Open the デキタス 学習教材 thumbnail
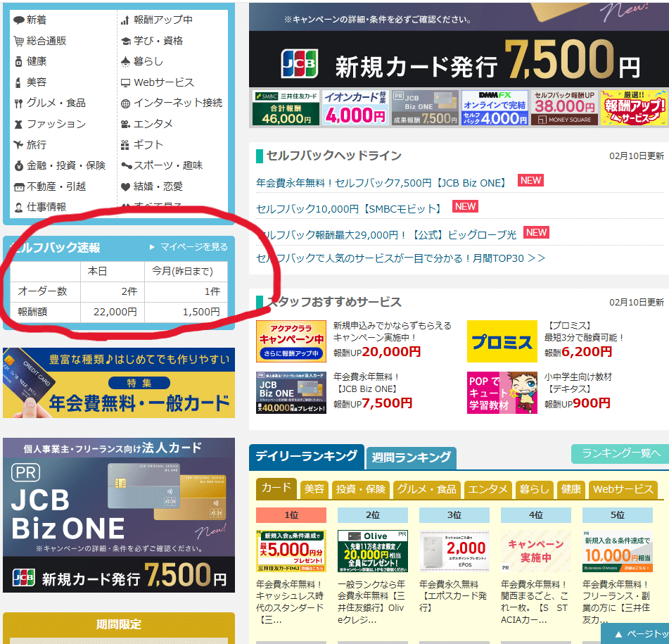Viewport: 669px width, 644px height. [x=502, y=393]
